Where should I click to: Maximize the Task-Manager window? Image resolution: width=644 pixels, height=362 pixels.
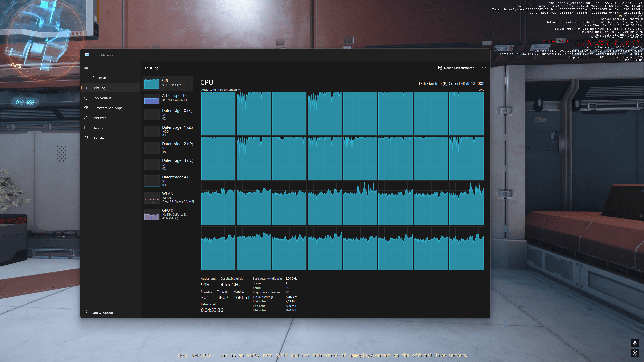473,52
